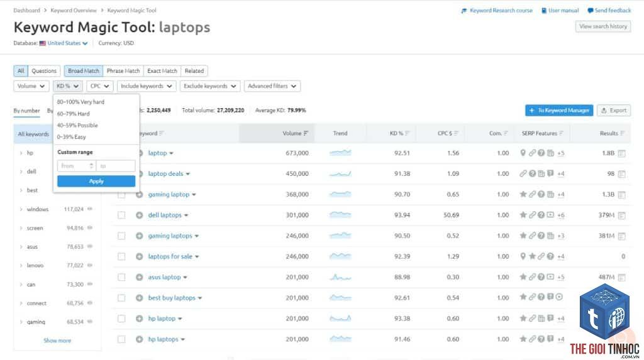Export the keyword list
The width and height of the screenshot is (644, 360).
614,111
